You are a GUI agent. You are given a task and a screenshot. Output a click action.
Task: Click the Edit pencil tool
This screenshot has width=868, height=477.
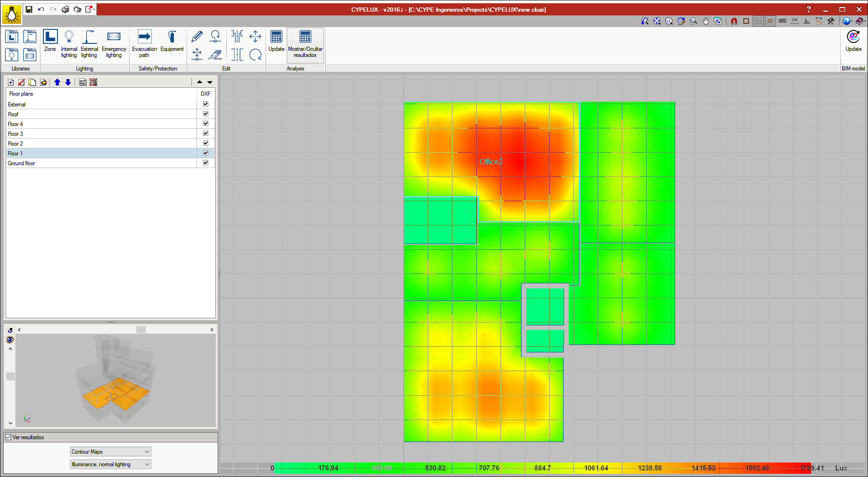pyautogui.click(x=197, y=36)
